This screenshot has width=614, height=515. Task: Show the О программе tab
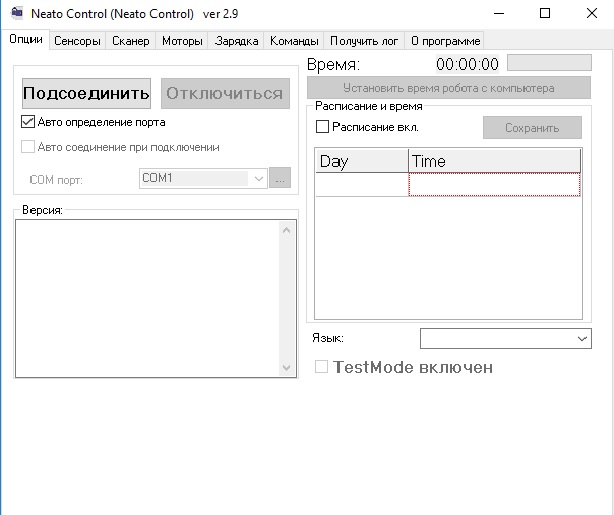pyautogui.click(x=445, y=41)
